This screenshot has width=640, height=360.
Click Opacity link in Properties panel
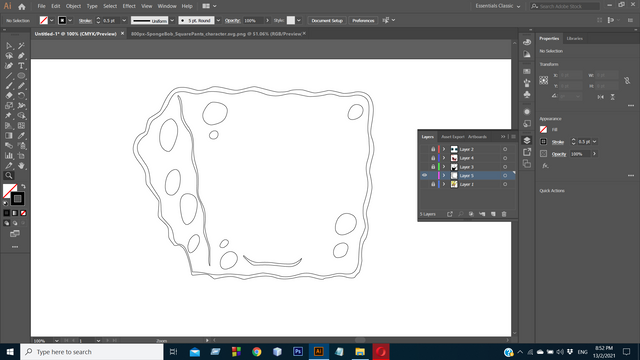[559, 154]
